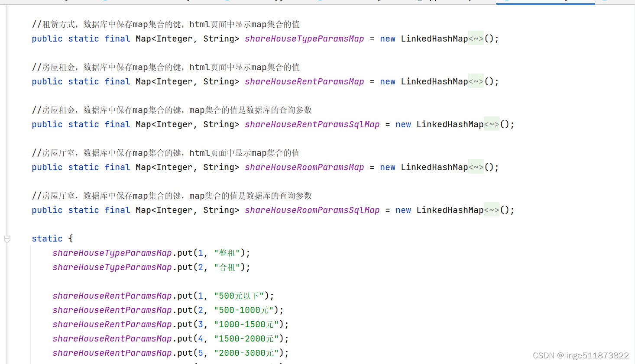Click "LinkedHashMap" on the shareHouseRoomParamsSqlMap line
Image resolution: width=635 pixels, height=364 pixels.
pos(450,210)
